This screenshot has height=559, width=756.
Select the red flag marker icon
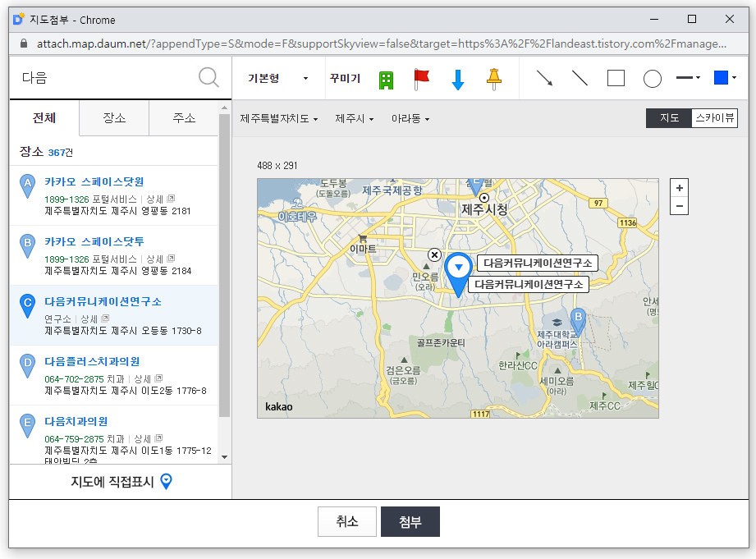[x=421, y=79]
